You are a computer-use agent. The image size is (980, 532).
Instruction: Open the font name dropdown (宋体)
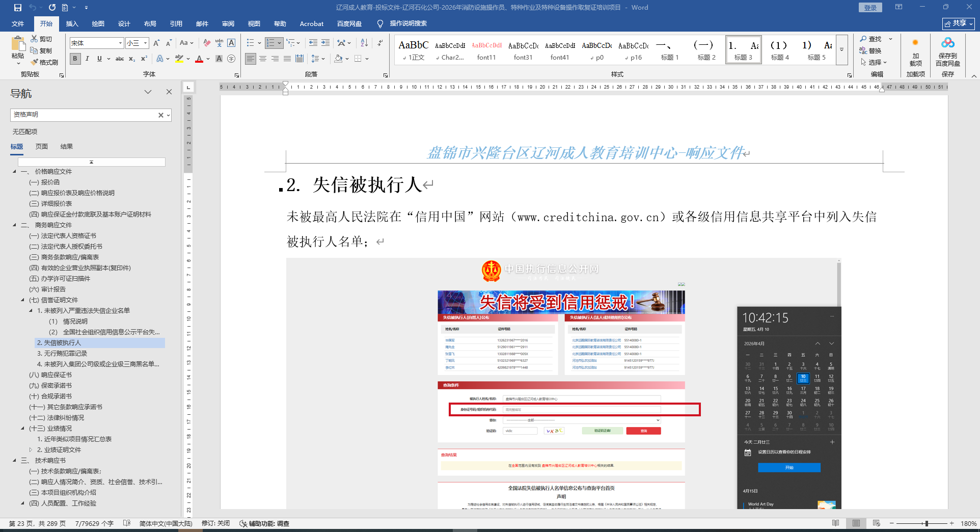click(120, 43)
